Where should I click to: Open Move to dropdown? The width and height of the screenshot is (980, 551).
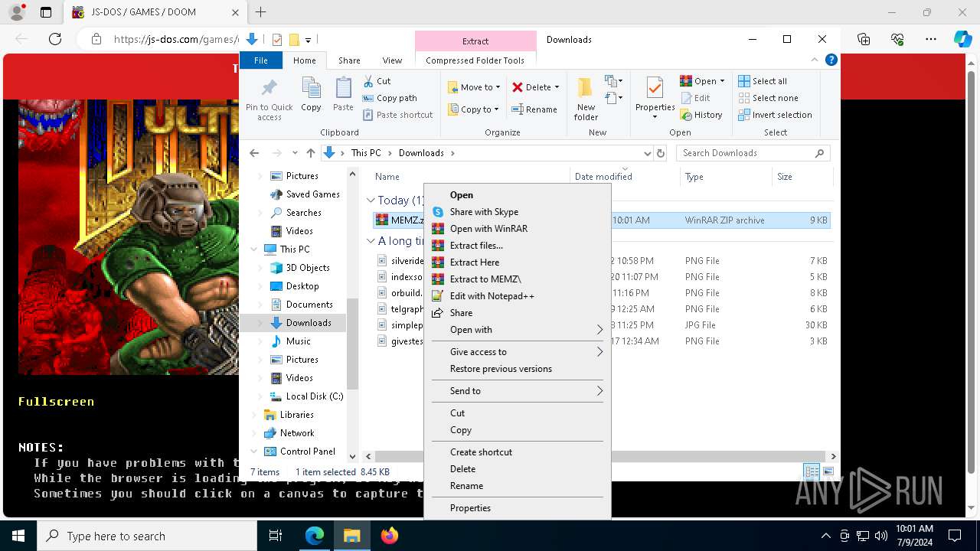(474, 87)
